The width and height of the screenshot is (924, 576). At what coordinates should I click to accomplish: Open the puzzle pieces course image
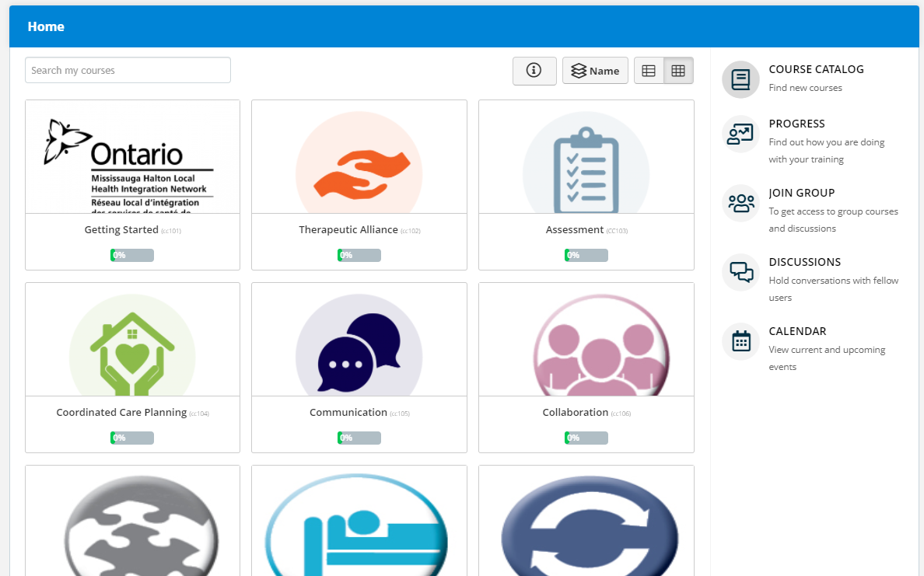pyautogui.click(x=132, y=522)
